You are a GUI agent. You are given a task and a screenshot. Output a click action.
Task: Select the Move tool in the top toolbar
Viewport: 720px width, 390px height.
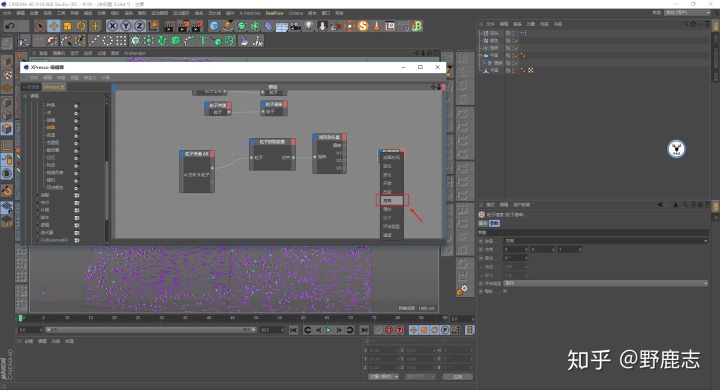pyautogui.click(x=54, y=26)
